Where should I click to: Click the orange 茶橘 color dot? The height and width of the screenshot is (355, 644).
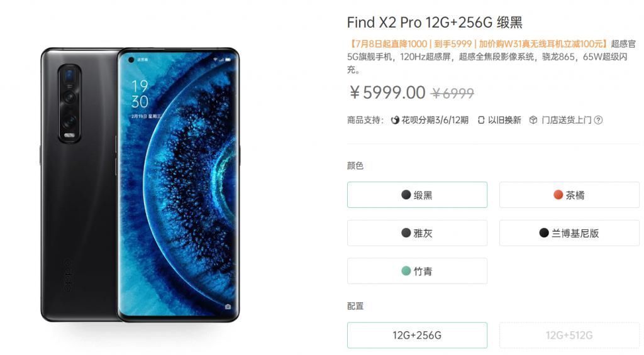(x=558, y=195)
